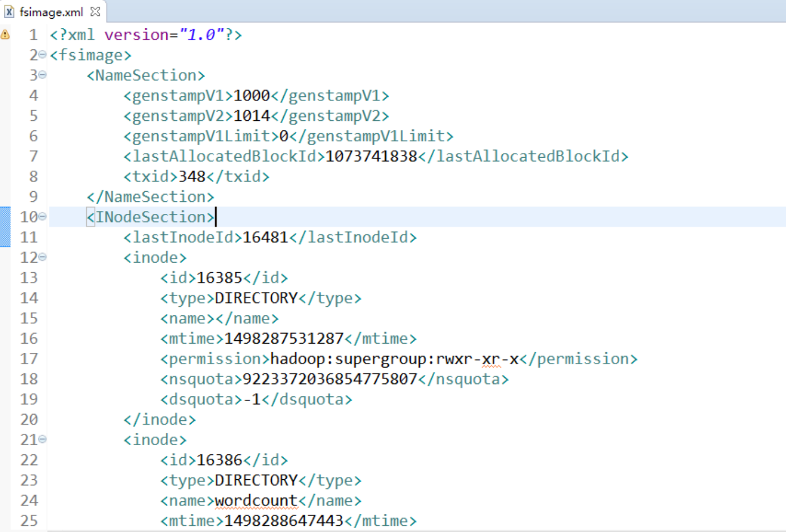Click the id value 16385

(219, 277)
